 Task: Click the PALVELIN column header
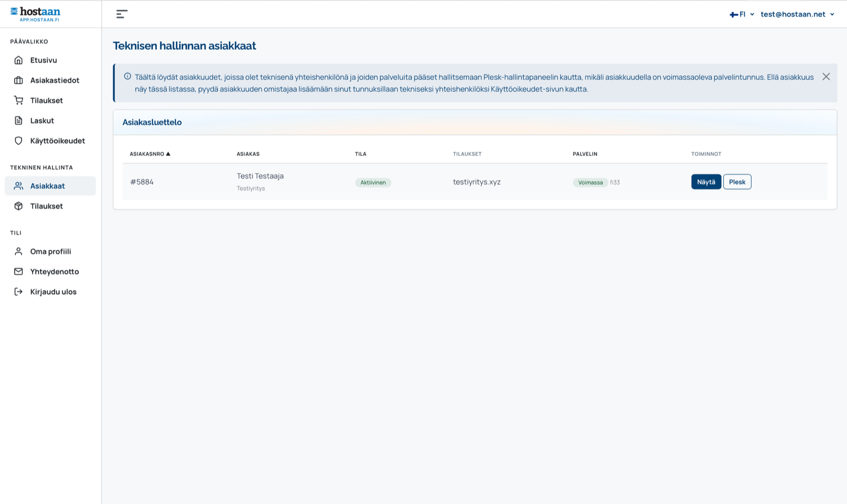(585, 154)
